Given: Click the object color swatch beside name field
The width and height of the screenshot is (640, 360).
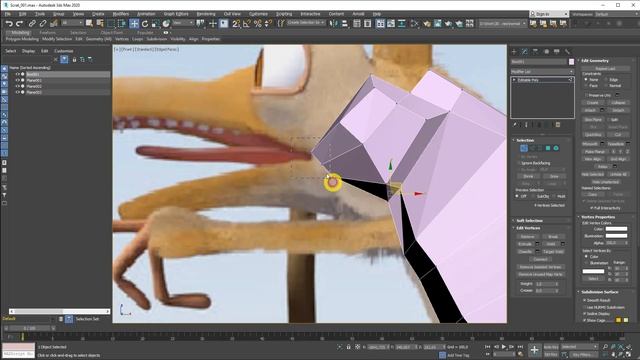Looking at the screenshot, I should [x=571, y=62].
